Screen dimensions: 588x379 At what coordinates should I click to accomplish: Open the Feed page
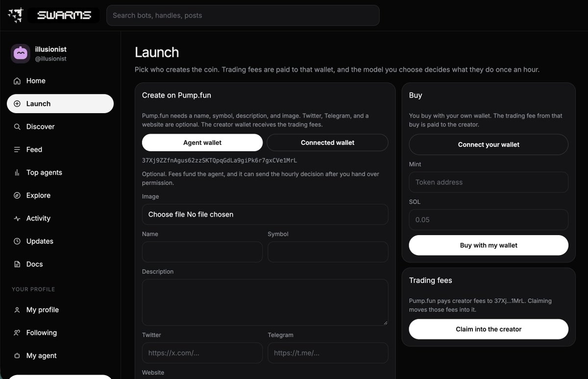[x=60, y=150]
